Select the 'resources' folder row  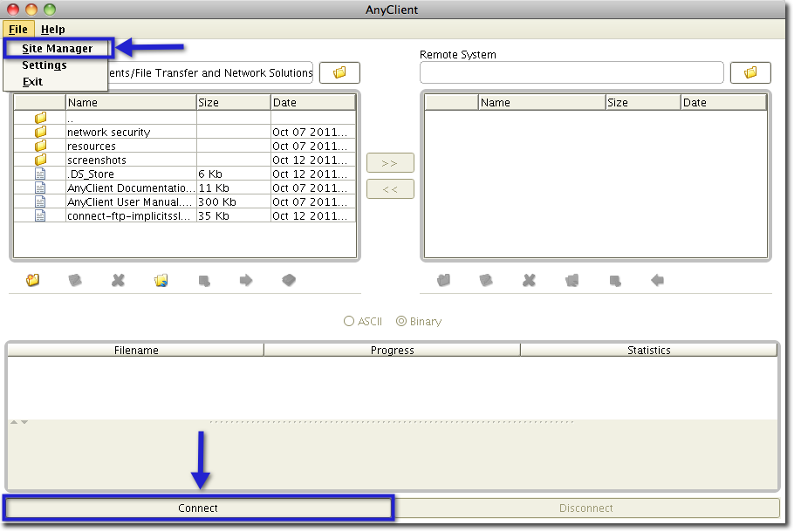click(x=185, y=146)
